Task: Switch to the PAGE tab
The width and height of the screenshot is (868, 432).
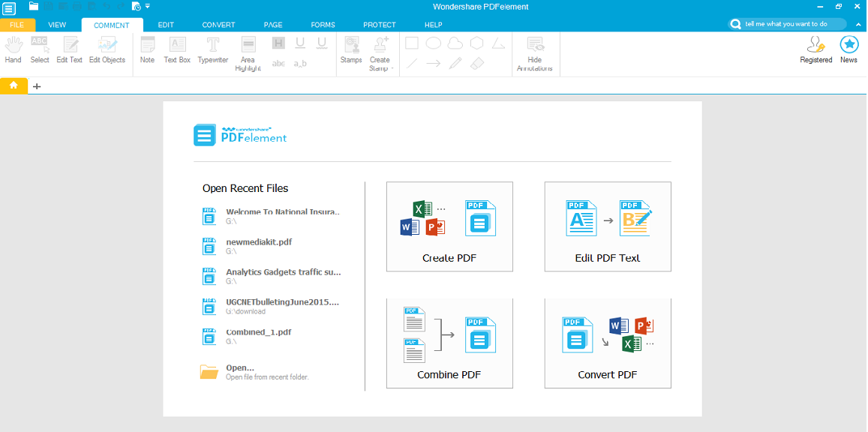Action: (273, 25)
